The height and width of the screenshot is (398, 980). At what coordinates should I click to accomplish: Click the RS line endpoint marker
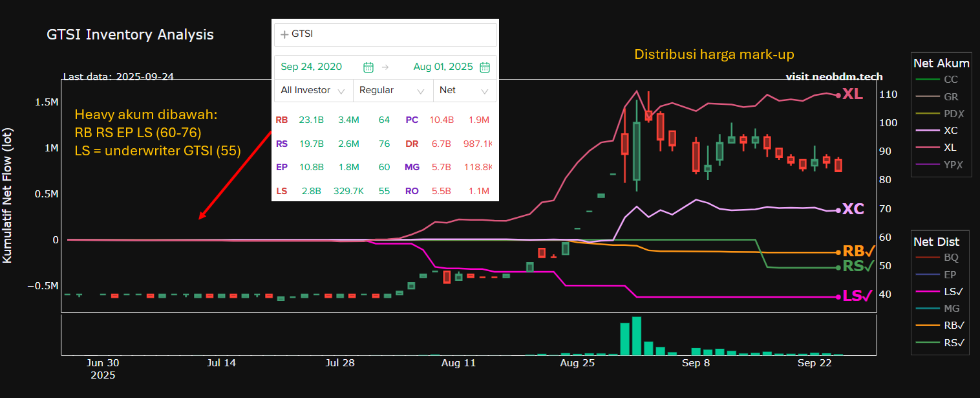click(838, 267)
